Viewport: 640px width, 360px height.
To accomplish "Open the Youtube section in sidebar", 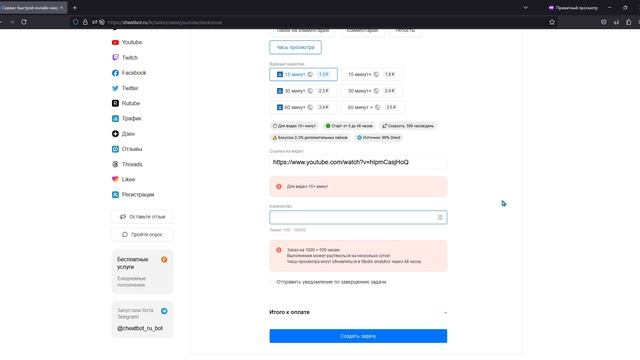I will click(127, 42).
